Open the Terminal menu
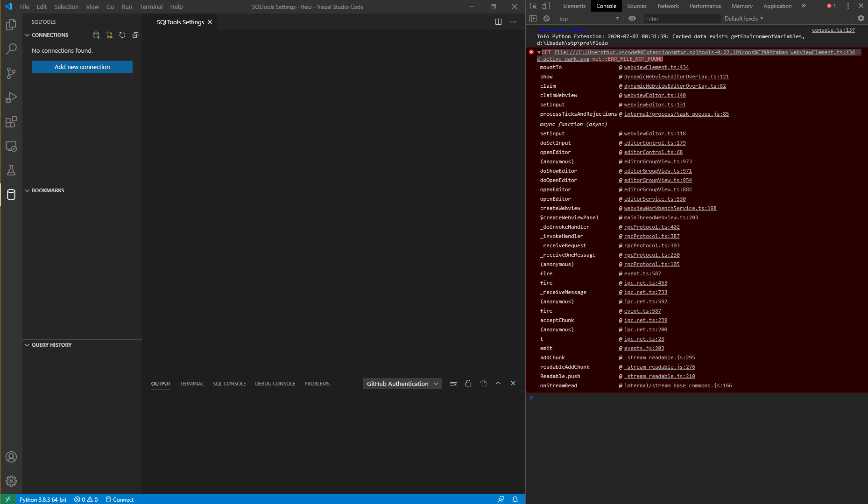868x504 pixels. click(151, 7)
